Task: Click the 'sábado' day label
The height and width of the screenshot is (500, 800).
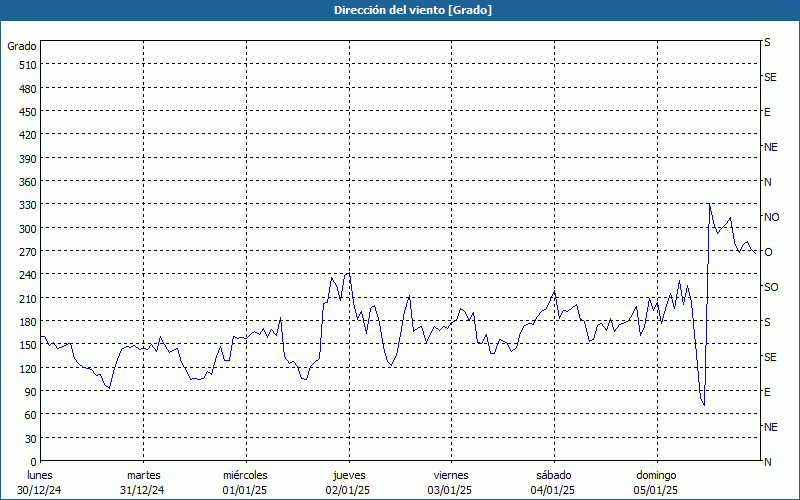Action: 554,475
